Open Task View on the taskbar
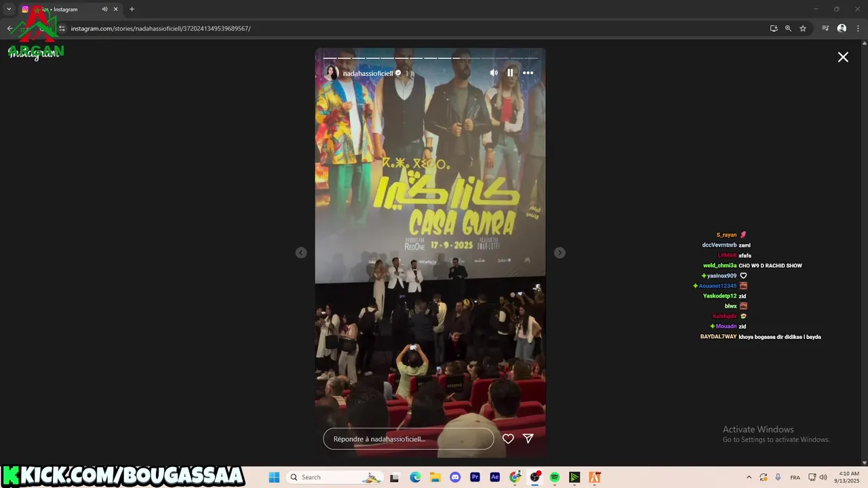This screenshot has height=488, width=868. (x=394, y=477)
